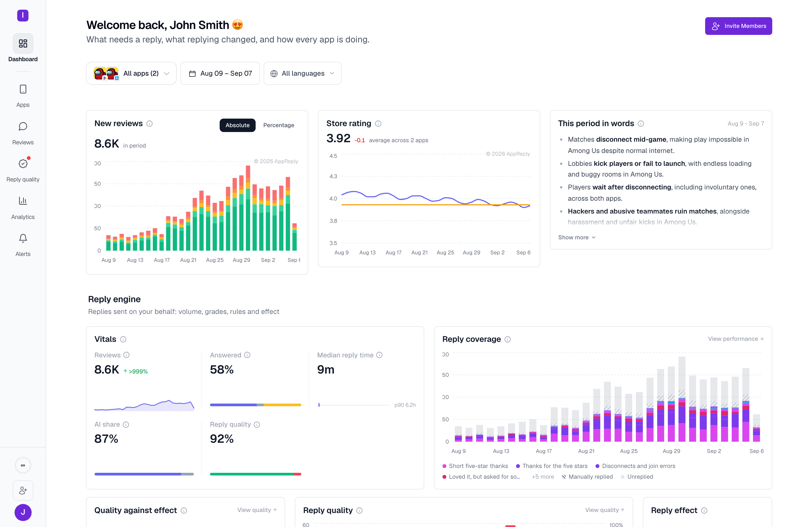The height and width of the screenshot is (527, 812).
Task: Open Reply quality check icon
Action: coord(23,164)
